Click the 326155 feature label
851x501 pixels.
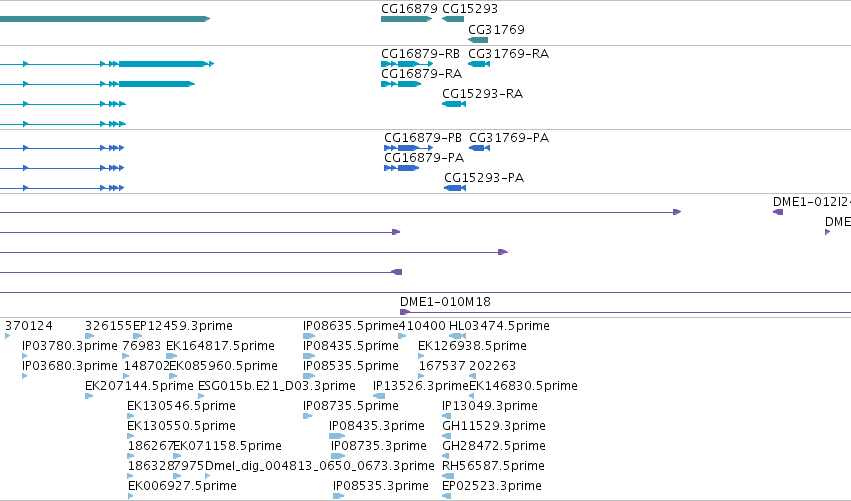tap(109, 326)
